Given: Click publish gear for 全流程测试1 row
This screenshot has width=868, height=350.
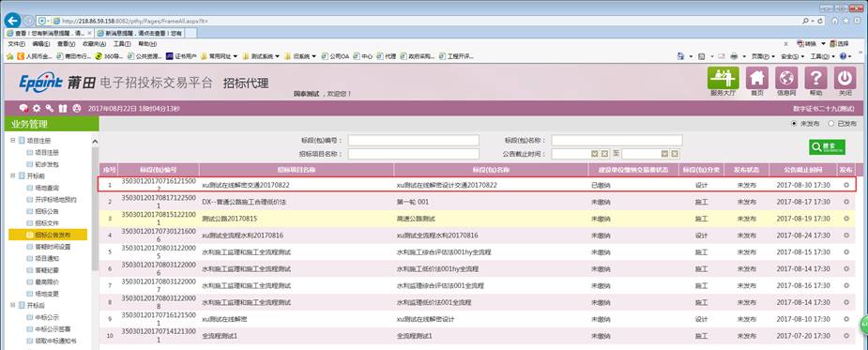Looking at the screenshot, I should 845,336.
